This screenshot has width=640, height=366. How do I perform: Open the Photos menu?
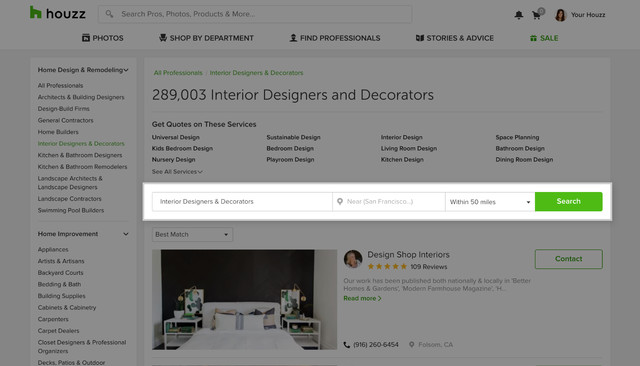(102, 38)
